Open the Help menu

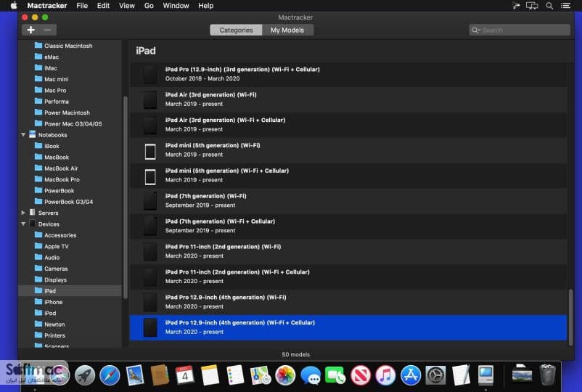(205, 6)
